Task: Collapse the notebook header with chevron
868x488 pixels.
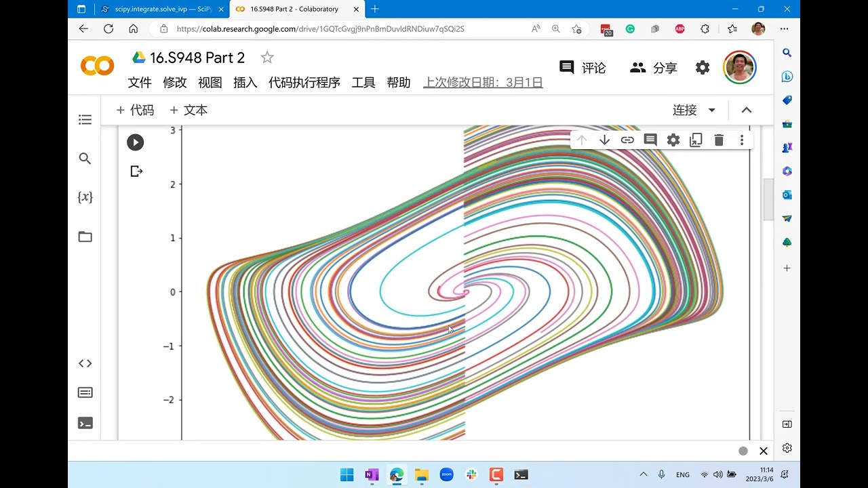Action: point(747,110)
